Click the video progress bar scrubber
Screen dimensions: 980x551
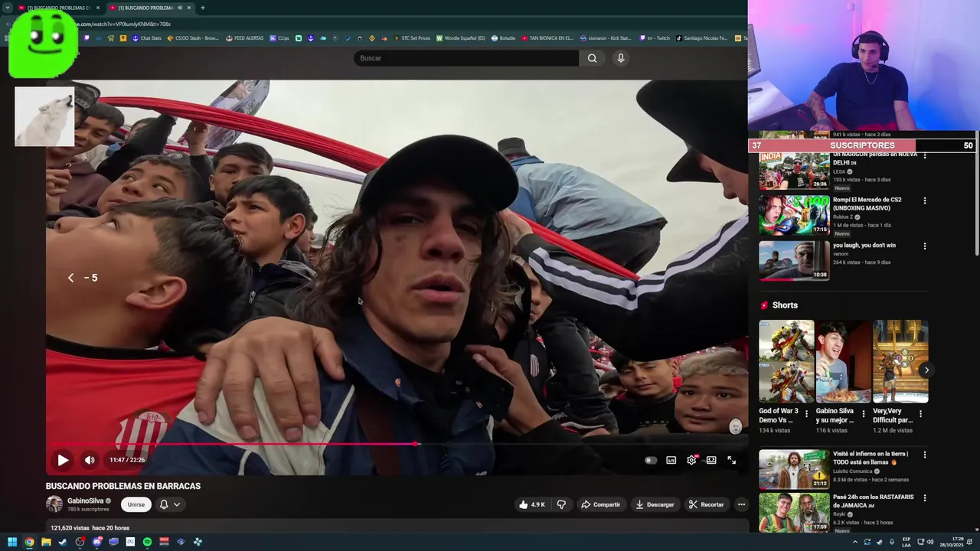[x=416, y=444]
